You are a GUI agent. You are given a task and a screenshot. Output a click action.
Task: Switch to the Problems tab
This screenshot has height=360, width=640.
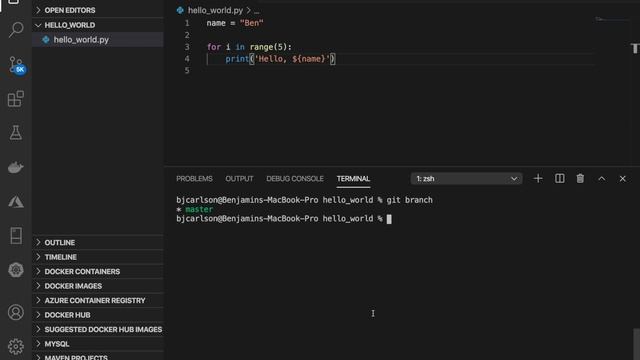pos(194,179)
